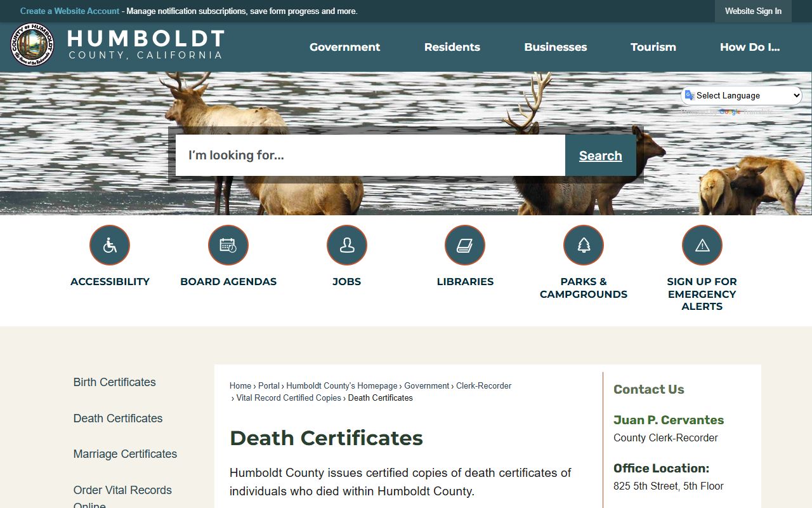812x508 pixels.
Task: Click the Humboldt County seal logo
Action: click(32, 44)
